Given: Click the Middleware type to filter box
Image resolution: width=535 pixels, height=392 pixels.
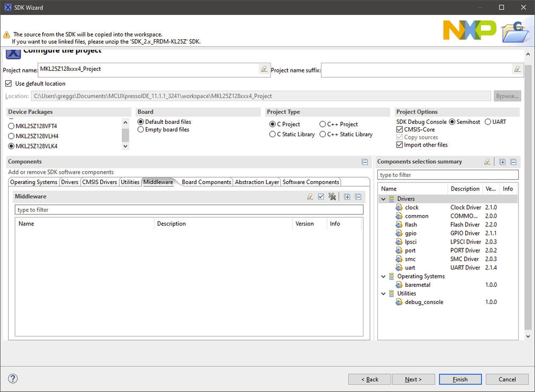Looking at the screenshot, I should pyautogui.click(x=189, y=210).
